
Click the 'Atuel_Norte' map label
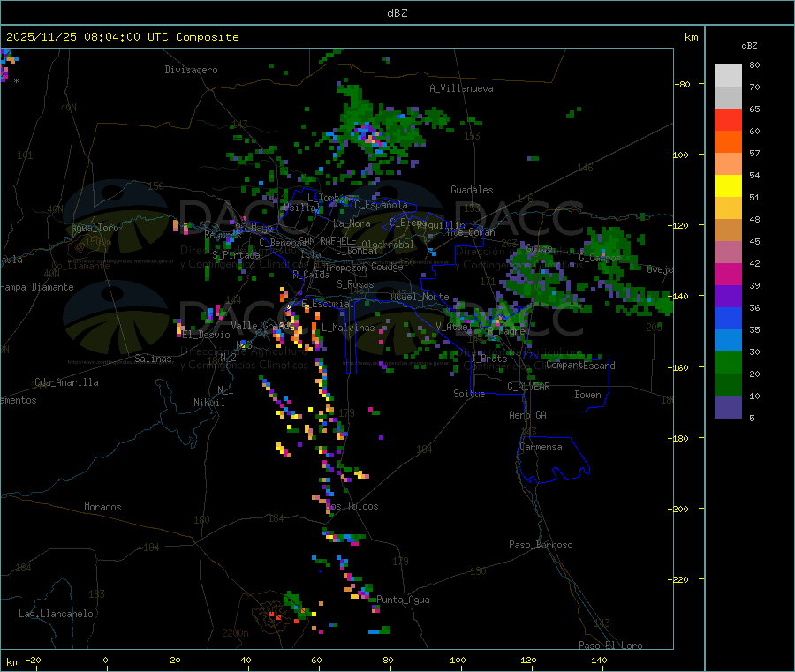pyautogui.click(x=420, y=297)
